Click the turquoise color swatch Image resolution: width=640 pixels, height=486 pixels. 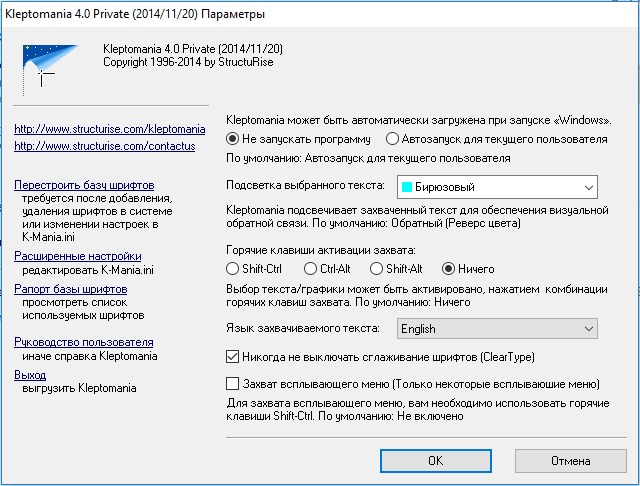coord(407,187)
